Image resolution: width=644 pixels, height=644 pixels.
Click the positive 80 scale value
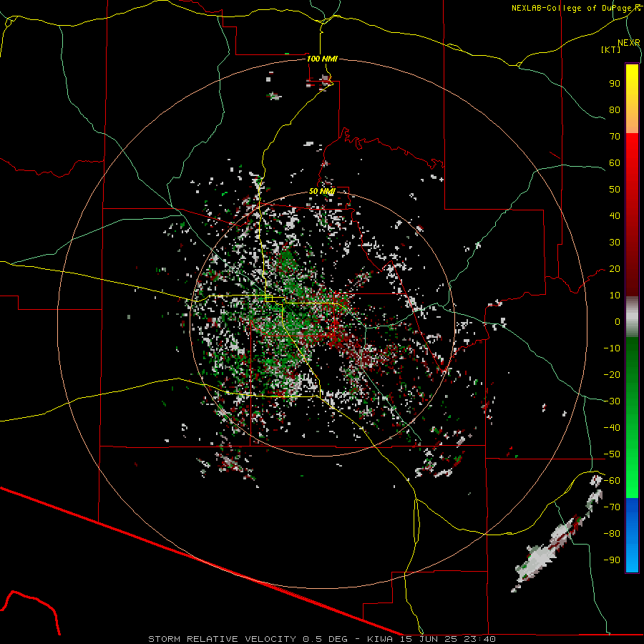pyautogui.click(x=615, y=109)
